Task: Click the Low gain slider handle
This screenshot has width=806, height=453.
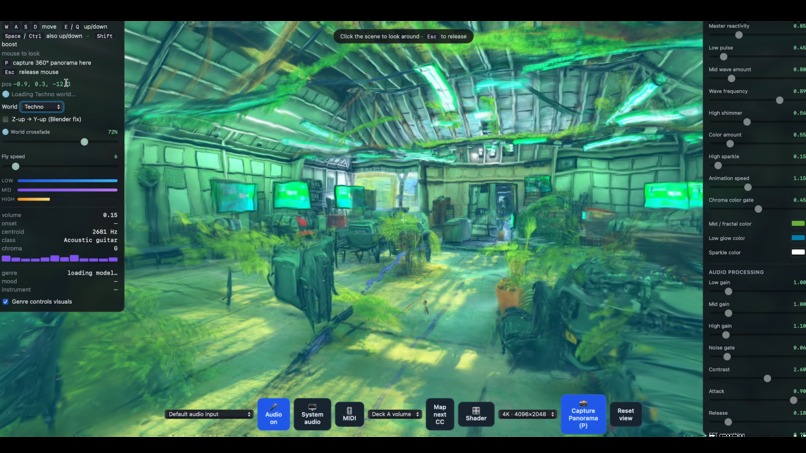Action: pyautogui.click(x=728, y=292)
